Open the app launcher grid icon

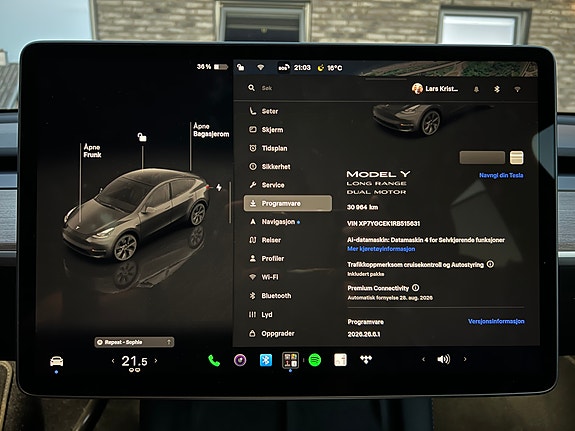tap(290, 360)
